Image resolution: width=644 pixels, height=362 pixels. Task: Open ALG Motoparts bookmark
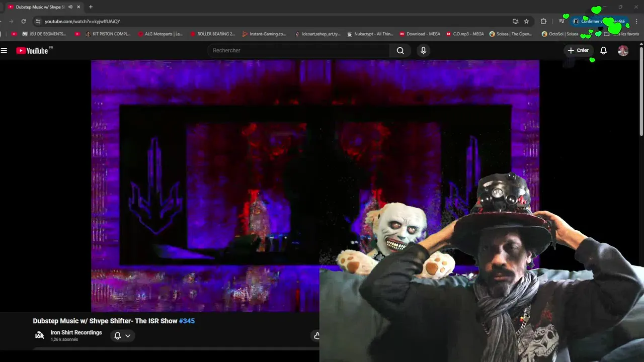pos(160,34)
